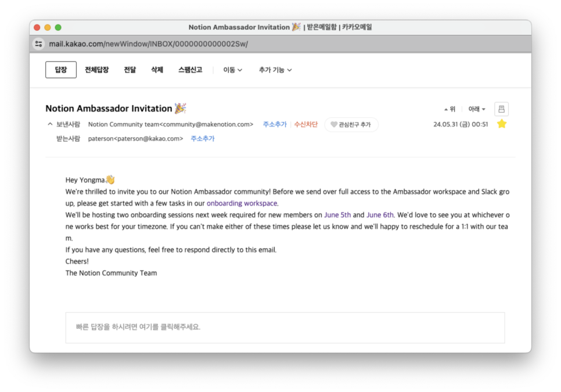The height and width of the screenshot is (392, 561).
Task: Minimize window with yellow button
Action: 48,27
